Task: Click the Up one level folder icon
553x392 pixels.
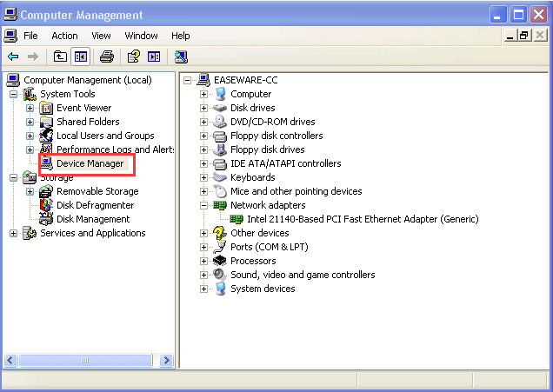Action: [x=60, y=57]
